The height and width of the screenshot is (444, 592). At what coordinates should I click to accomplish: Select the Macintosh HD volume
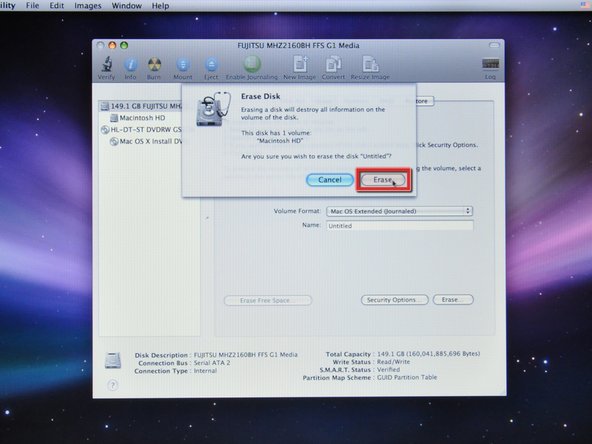pyautogui.click(x=138, y=118)
